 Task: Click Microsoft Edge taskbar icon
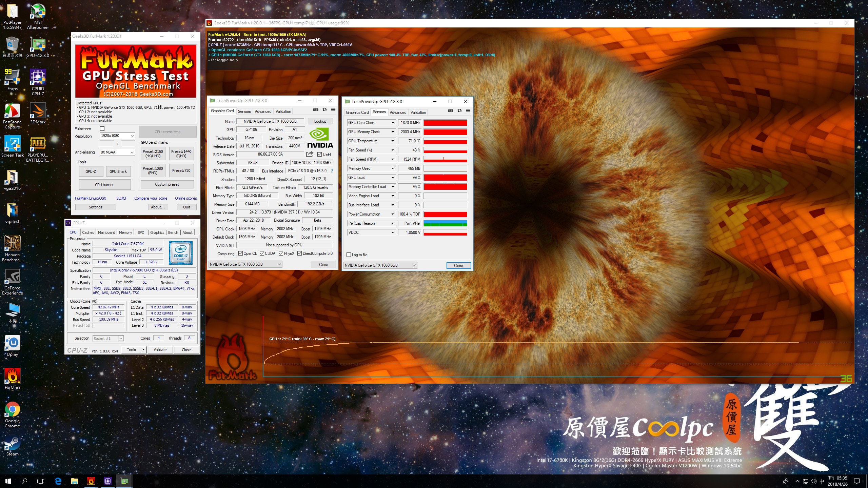(58, 481)
